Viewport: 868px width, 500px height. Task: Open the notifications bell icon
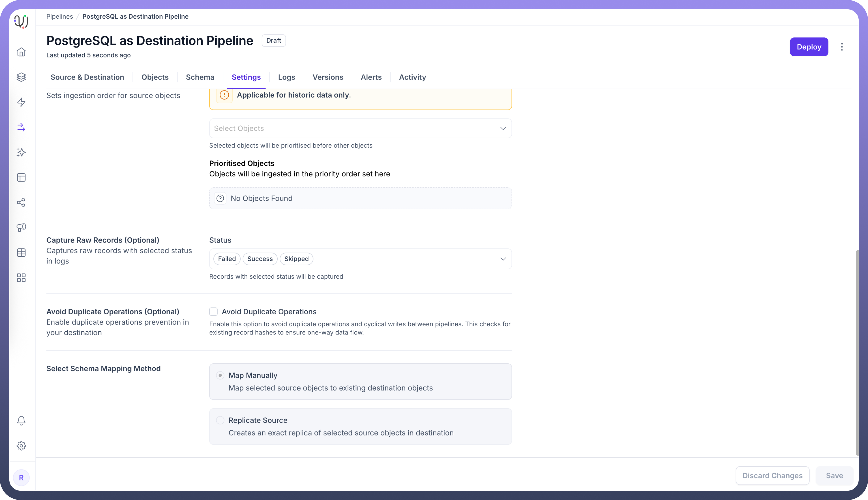[21, 421]
